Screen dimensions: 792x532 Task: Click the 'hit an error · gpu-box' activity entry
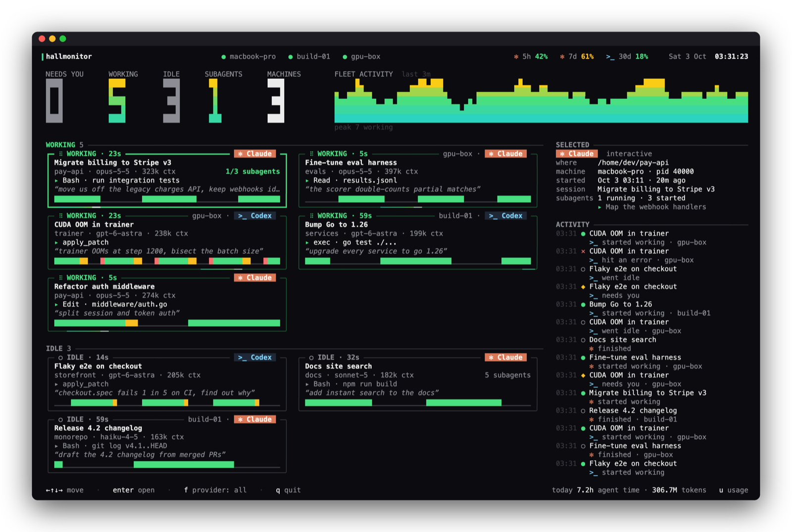(642, 260)
